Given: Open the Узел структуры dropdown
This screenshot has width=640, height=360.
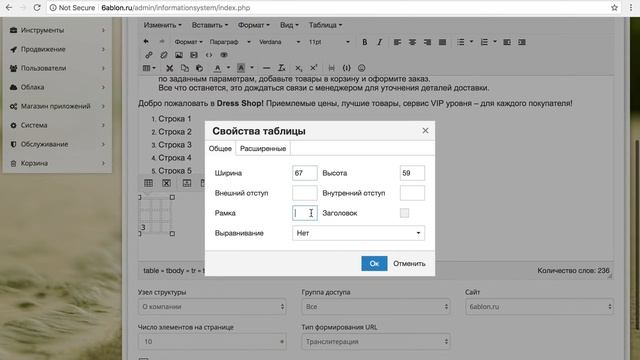Looking at the screenshot, I should (212, 307).
